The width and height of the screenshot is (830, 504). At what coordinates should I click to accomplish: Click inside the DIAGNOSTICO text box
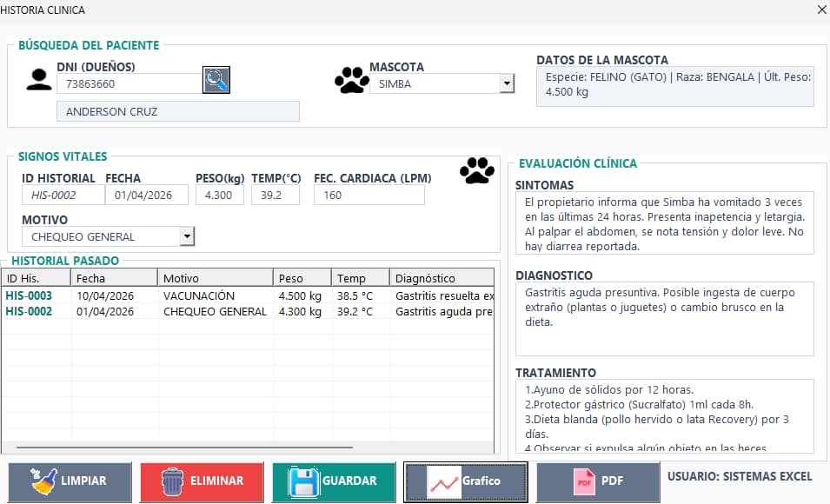(x=664, y=319)
